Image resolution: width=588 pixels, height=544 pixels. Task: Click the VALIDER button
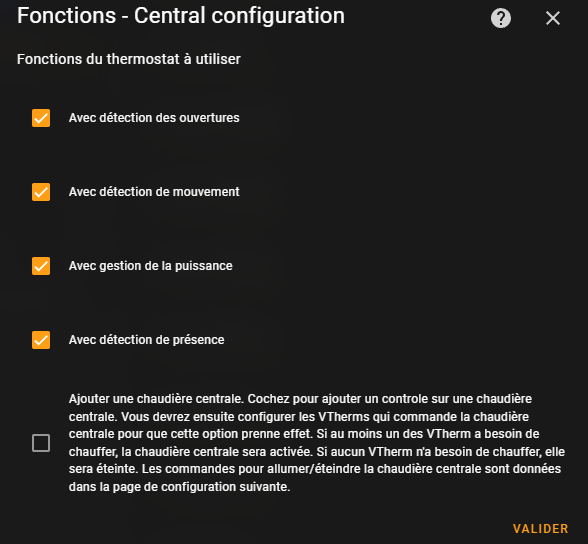coord(540,529)
